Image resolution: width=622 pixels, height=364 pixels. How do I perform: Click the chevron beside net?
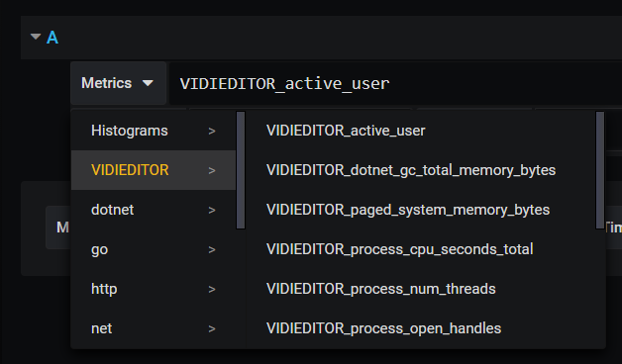click(212, 329)
